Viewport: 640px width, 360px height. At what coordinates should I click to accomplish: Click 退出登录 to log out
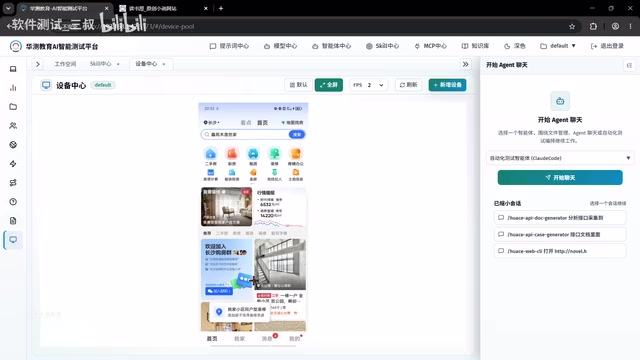point(607,46)
